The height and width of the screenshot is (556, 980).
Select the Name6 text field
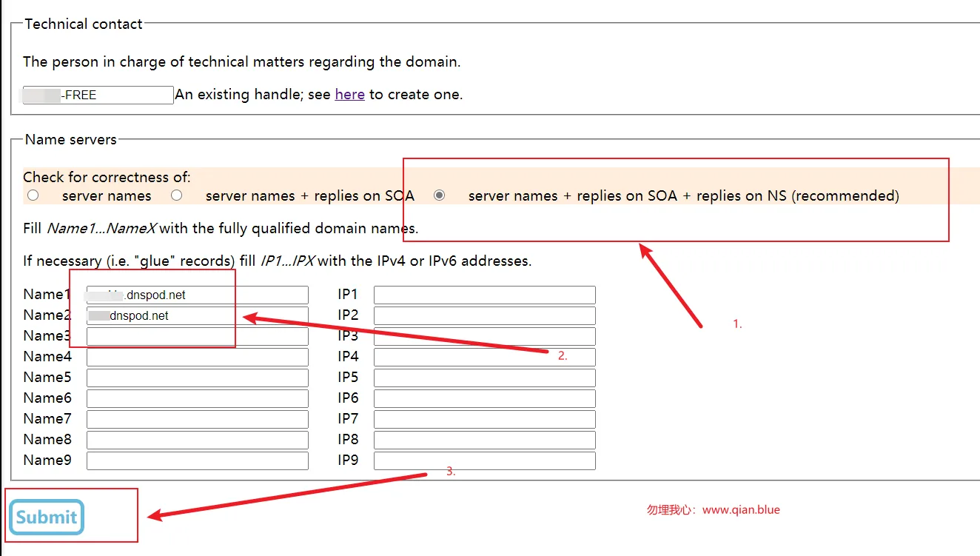198,398
